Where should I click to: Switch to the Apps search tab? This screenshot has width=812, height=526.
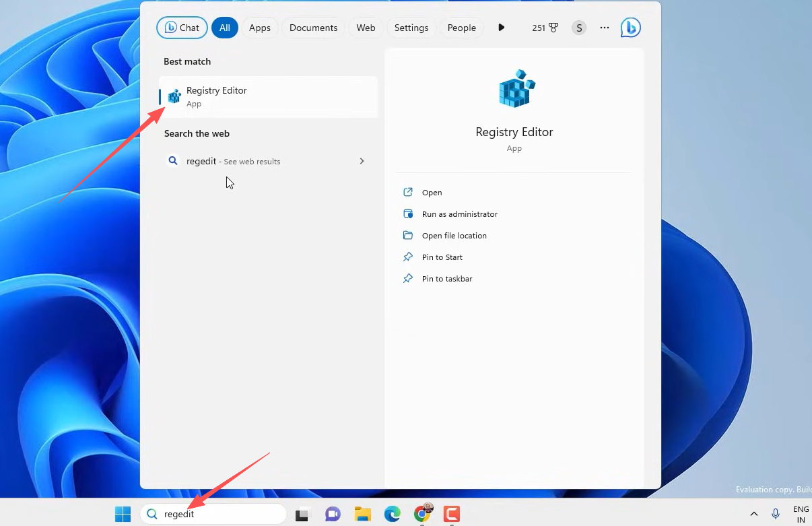259,28
